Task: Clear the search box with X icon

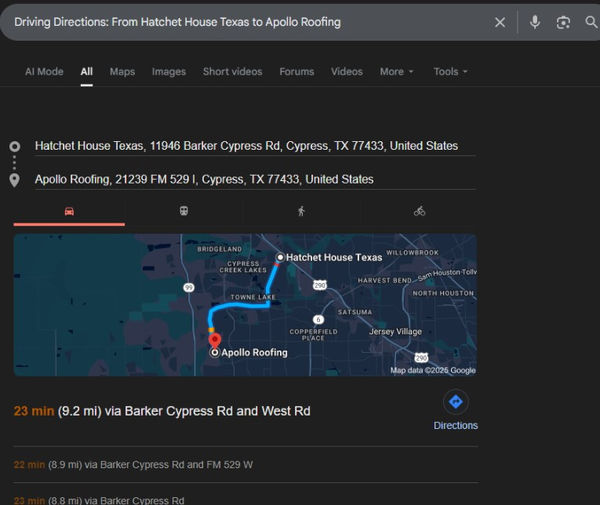Action: [x=500, y=22]
